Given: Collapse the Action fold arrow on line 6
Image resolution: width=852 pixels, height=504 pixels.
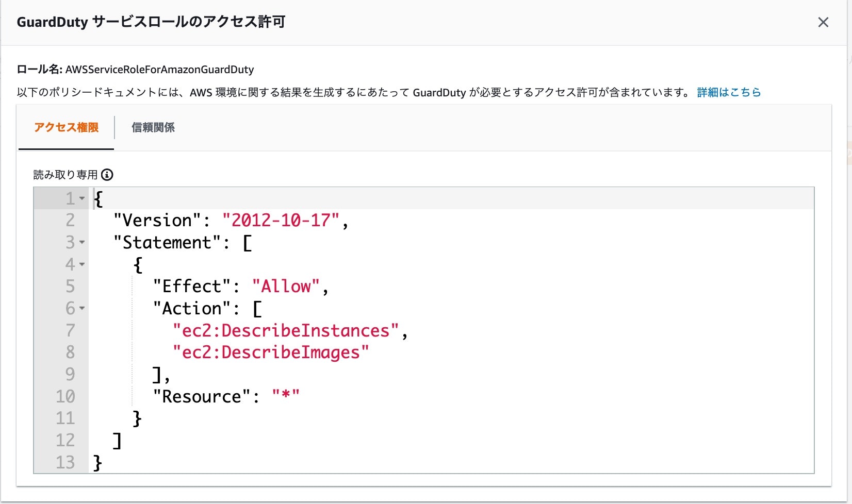Looking at the screenshot, I should pos(82,308).
